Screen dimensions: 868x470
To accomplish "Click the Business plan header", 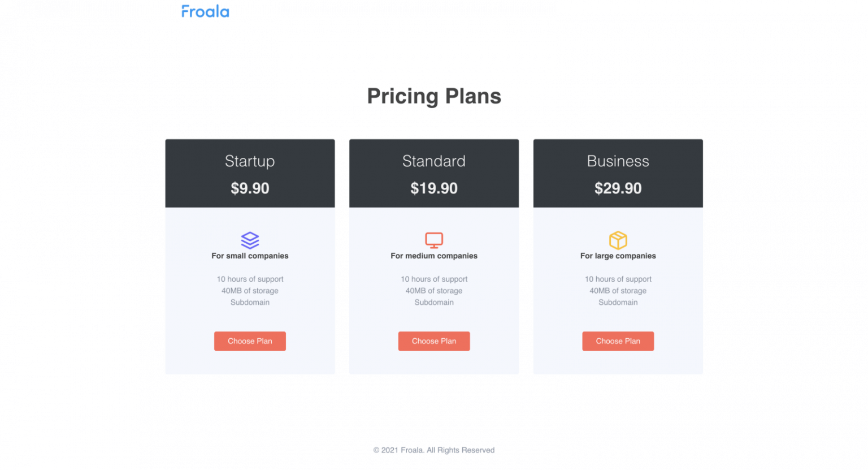I will pos(618,161).
